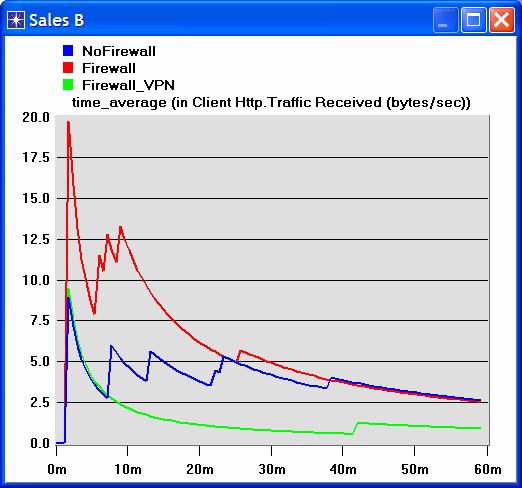Click the 17.5 y-axis label
The image size is (522, 488).
pyautogui.click(x=36, y=157)
